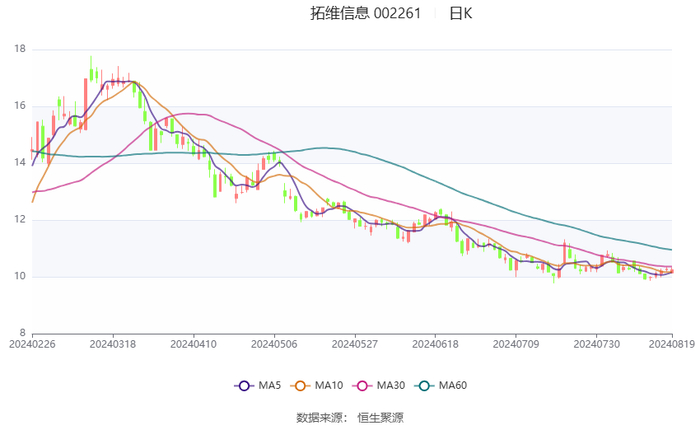The height and width of the screenshot is (426, 700).
Task: Toggle the MA5 purple legend marker
Action: [x=243, y=386]
